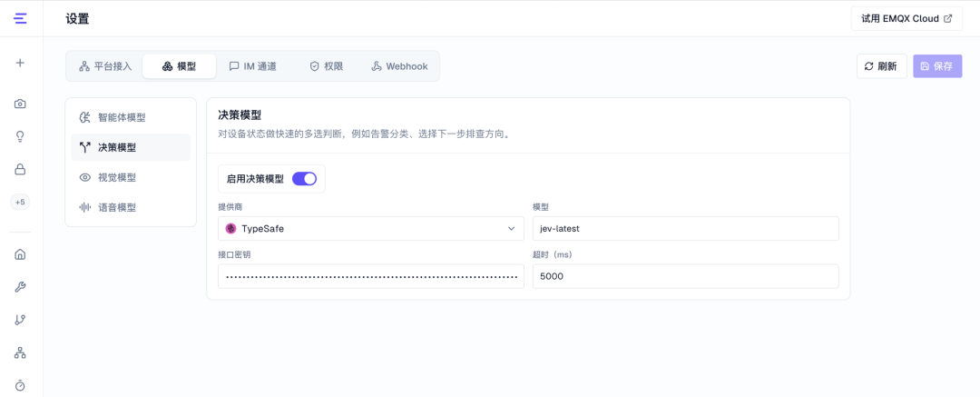980x397 pixels.
Task: Open the lightbulb icon in the sidebar
Action: 20,136
